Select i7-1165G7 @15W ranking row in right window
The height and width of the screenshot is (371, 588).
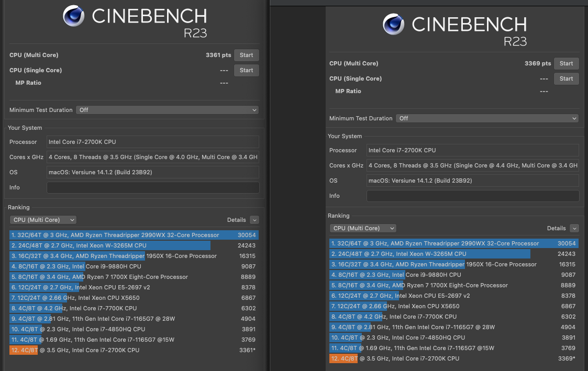pyautogui.click(x=454, y=348)
